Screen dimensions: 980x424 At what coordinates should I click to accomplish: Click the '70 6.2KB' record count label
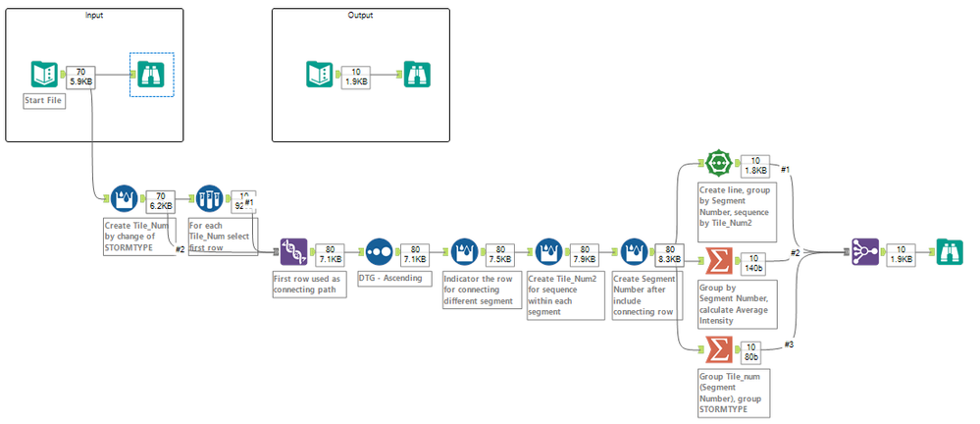pos(161,200)
